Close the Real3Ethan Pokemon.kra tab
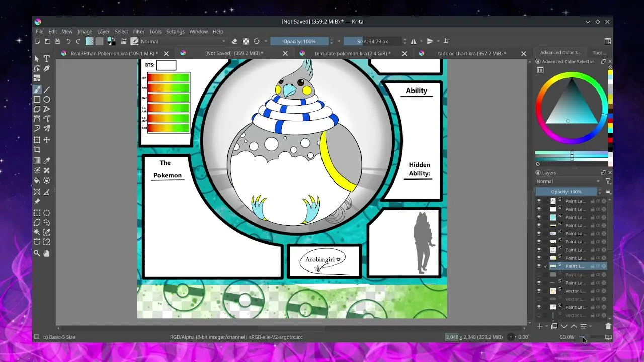 (166, 53)
